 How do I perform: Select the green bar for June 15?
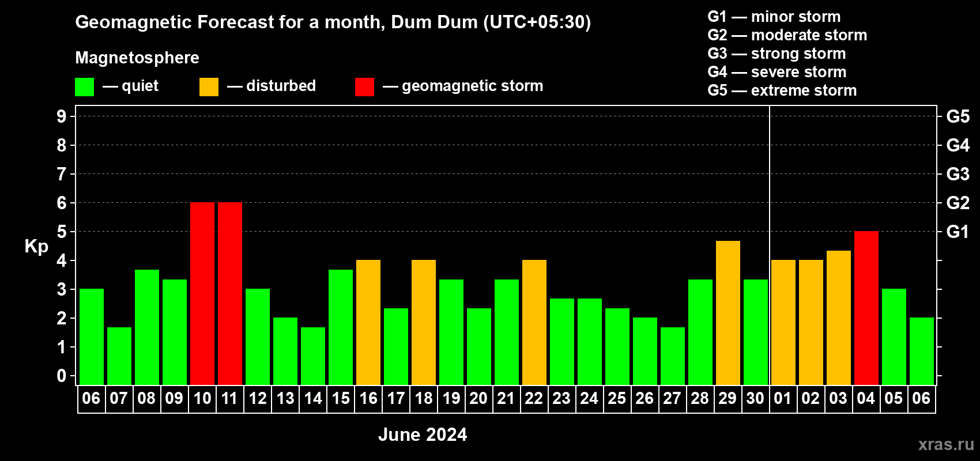coord(341,327)
